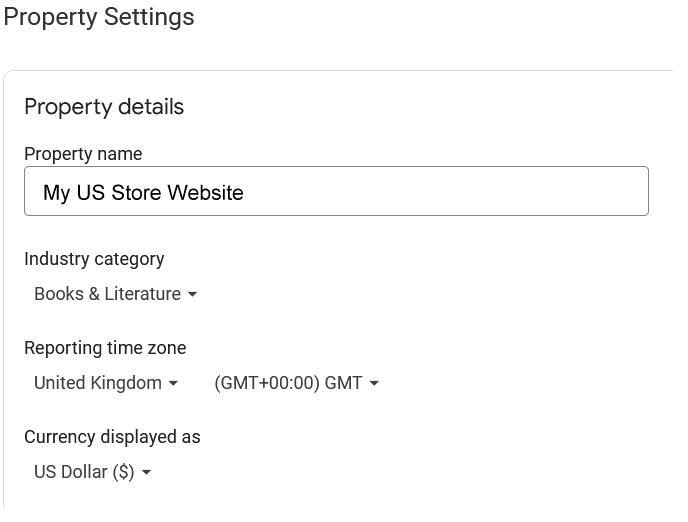The width and height of the screenshot is (688, 522).
Task: Click the word 'US' in the property name box
Action: click(x=91, y=193)
